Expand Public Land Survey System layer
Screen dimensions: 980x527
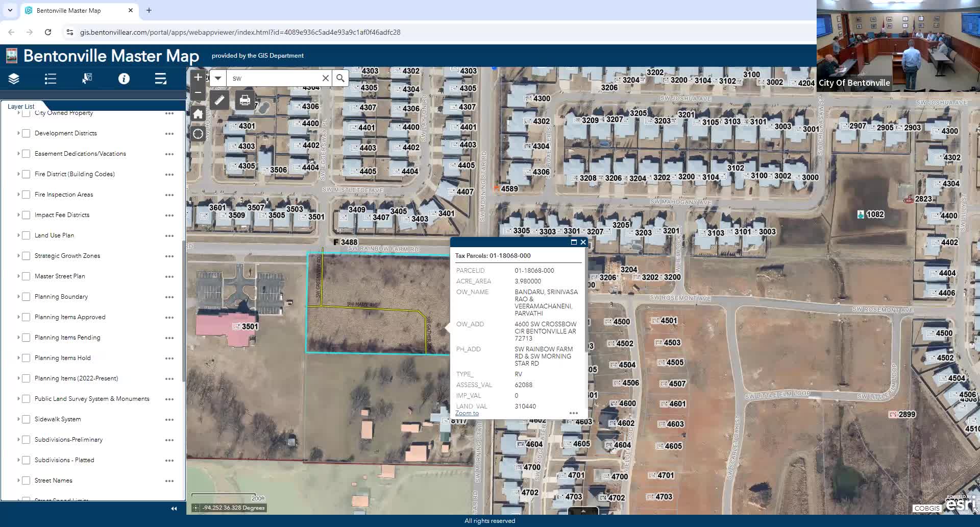click(x=18, y=399)
